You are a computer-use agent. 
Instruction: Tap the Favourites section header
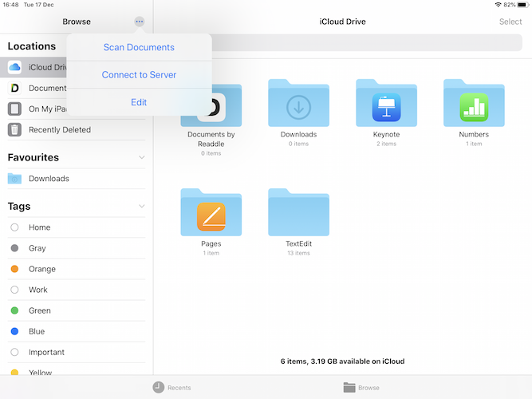(x=33, y=157)
